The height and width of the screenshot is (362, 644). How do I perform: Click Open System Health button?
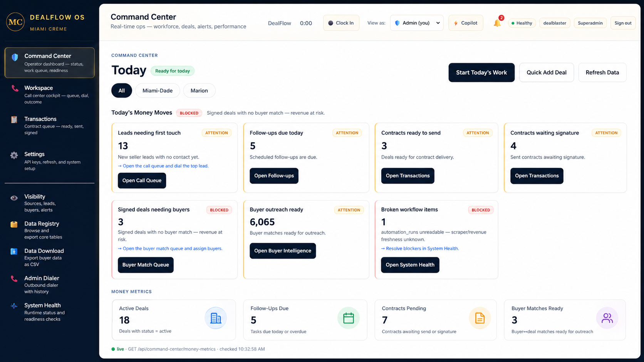pyautogui.click(x=410, y=265)
